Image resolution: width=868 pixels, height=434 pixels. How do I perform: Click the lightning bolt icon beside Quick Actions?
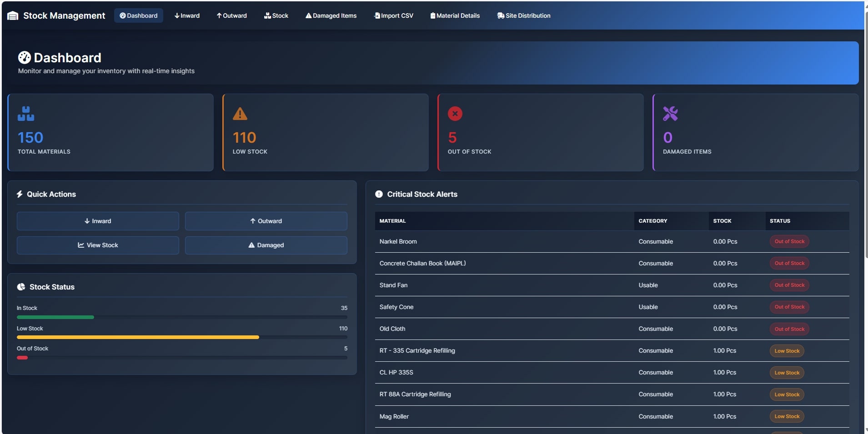tap(19, 194)
